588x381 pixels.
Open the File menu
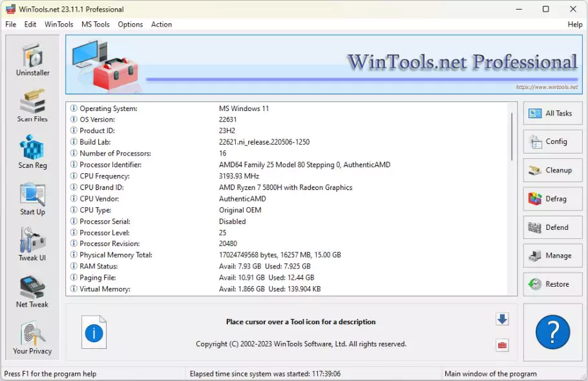10,25
